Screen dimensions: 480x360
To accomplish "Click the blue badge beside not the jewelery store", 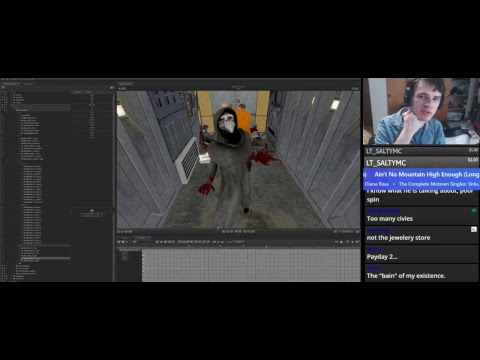I will (x=474, y=229).
